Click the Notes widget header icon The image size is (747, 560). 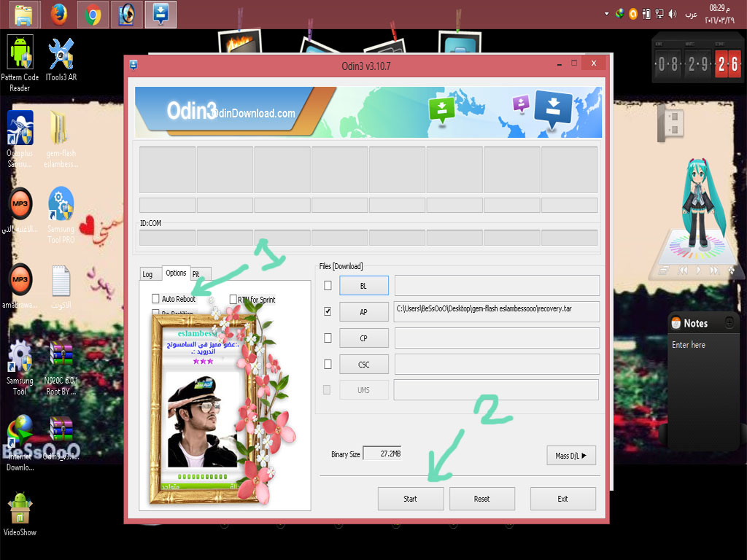click(676, 323)
